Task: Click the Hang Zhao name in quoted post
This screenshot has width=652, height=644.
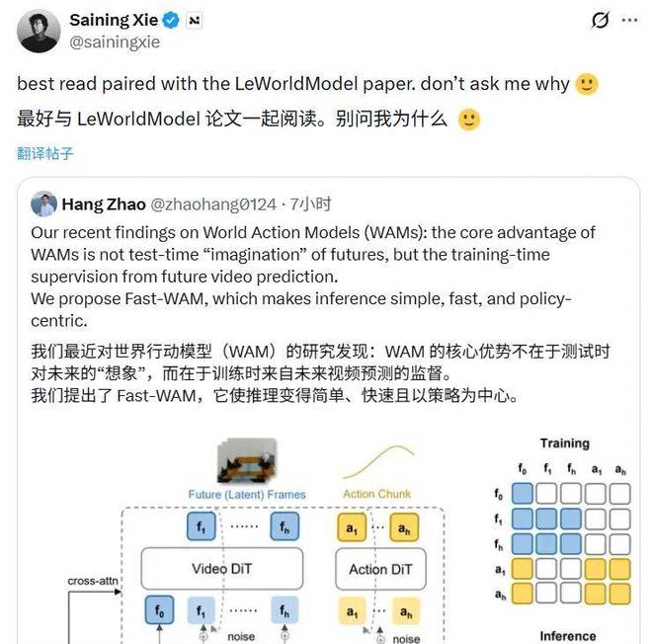Action: pyautogui.click(x=104, y=204)
